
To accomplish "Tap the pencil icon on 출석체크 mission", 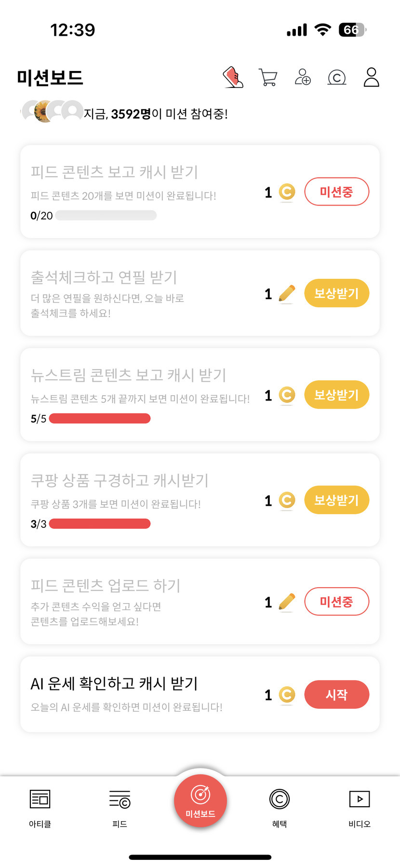I will pos(287,293).
